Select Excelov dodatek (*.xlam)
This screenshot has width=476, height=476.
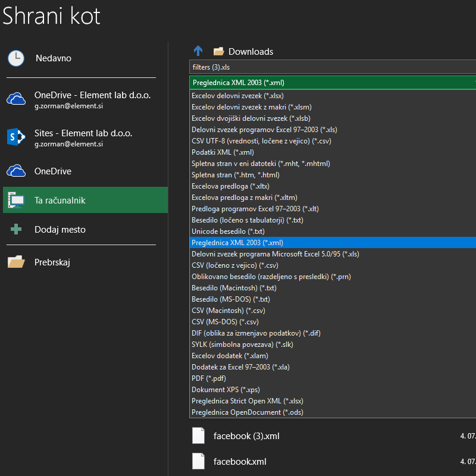point(333,356)
